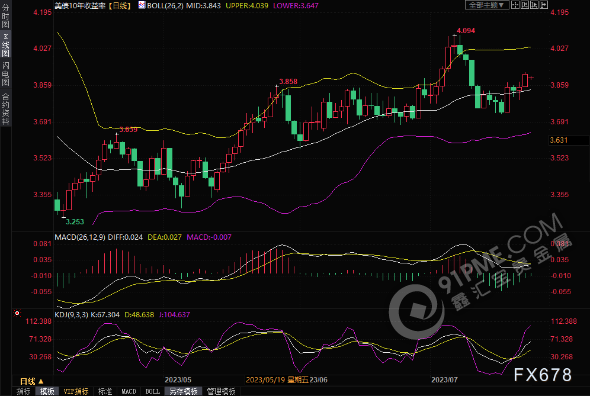Apply the MACD indicator template button
This screenshot has height=396, width=590.
pos(129,391)
